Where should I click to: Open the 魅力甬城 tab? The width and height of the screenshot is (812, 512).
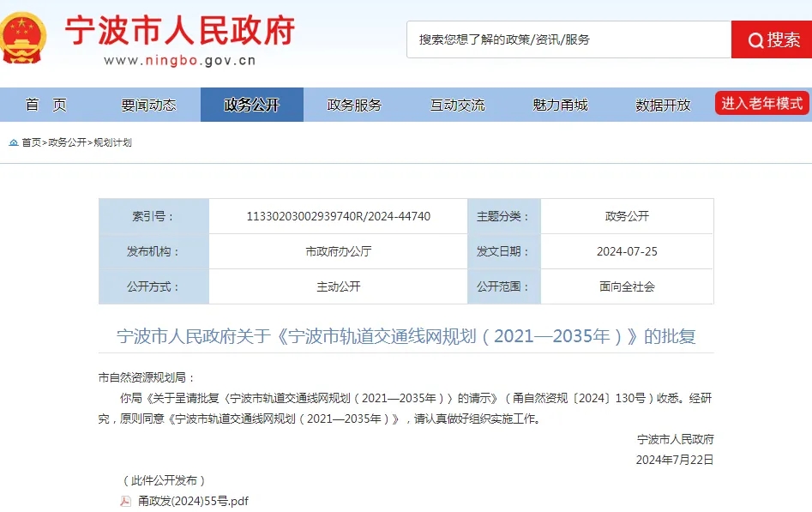pos(560,105)
